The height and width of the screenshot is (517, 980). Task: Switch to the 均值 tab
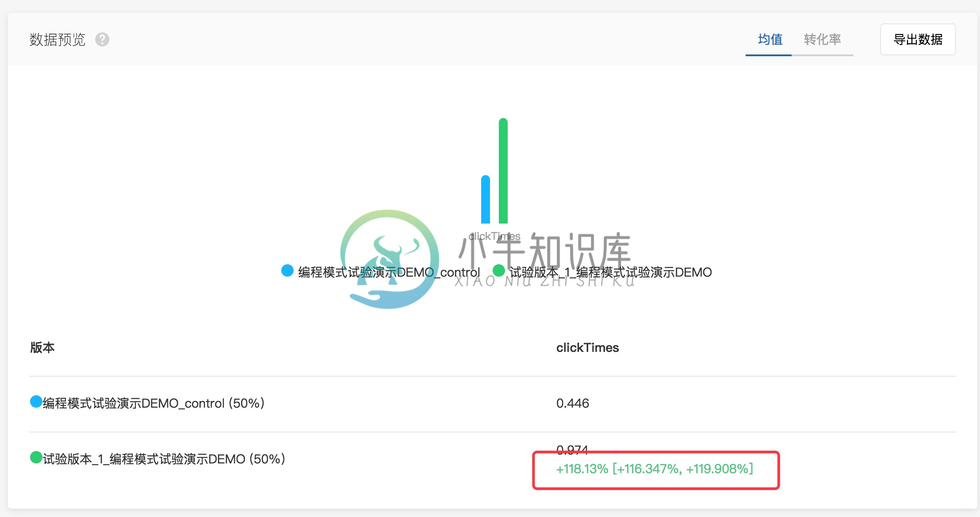tap(770, 39)
